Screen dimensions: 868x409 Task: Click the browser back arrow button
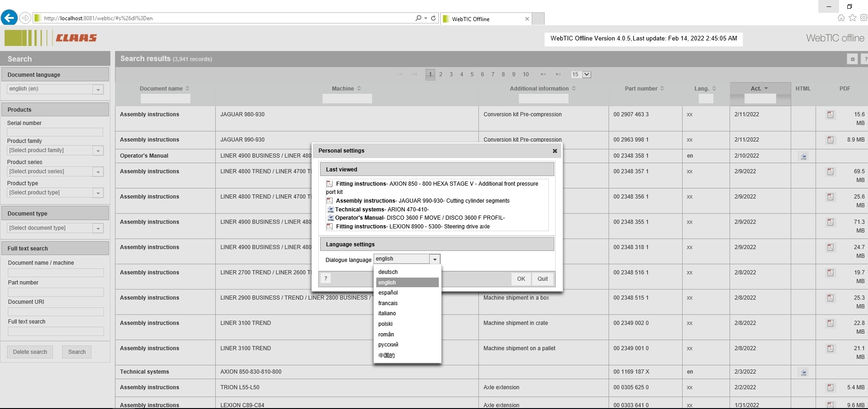[9, 18]
